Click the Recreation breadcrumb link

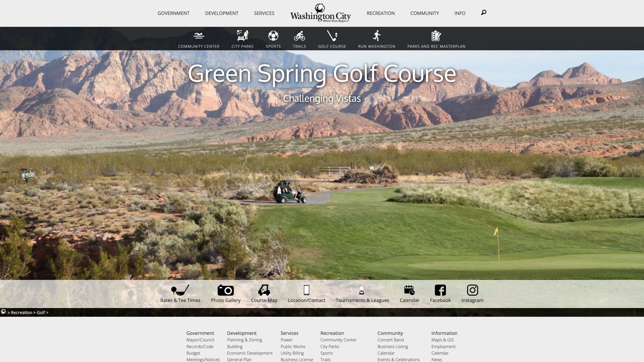(x=21, y=312)
